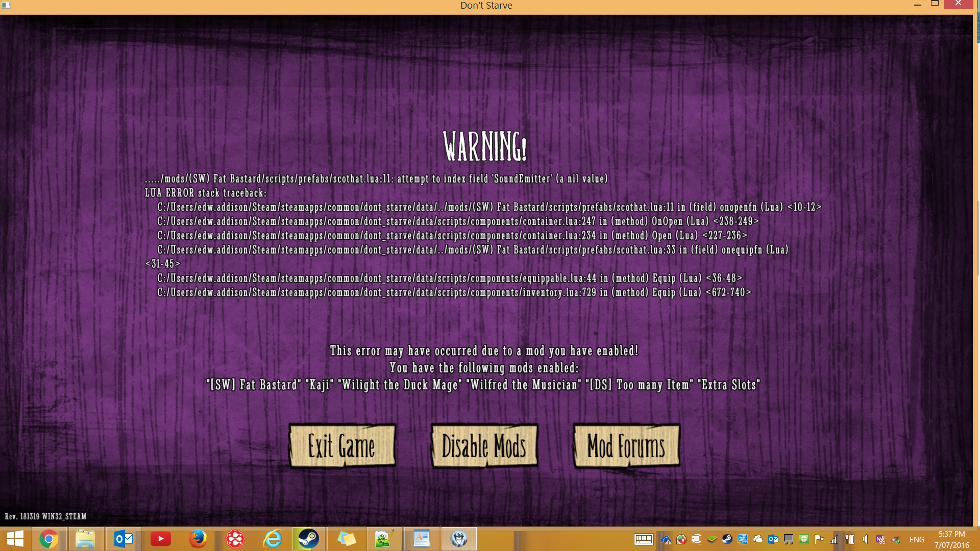Open Sticky Notes from the taskbar

pyautogui.click(x=347, y=539)
